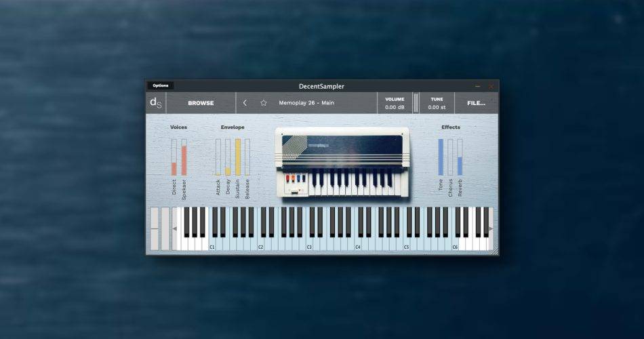Image resolution: width=644 pixels, height=339 pixels.
Task: Adjust the Tone effect slider
Action: 441,157
